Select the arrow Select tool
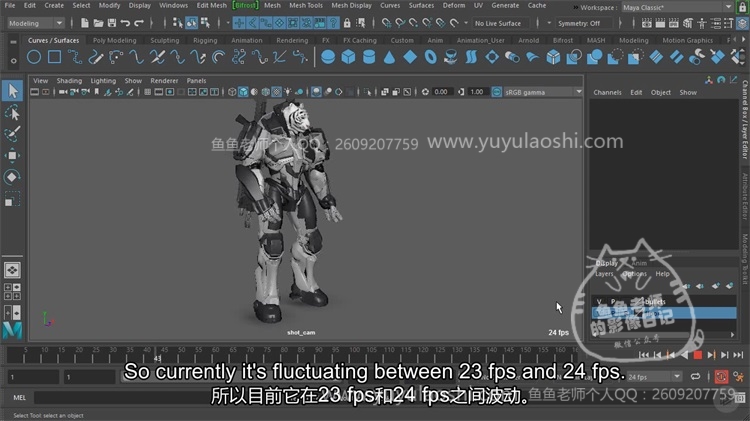This screenshot has width=750, height=421. (x=12, y=91)
